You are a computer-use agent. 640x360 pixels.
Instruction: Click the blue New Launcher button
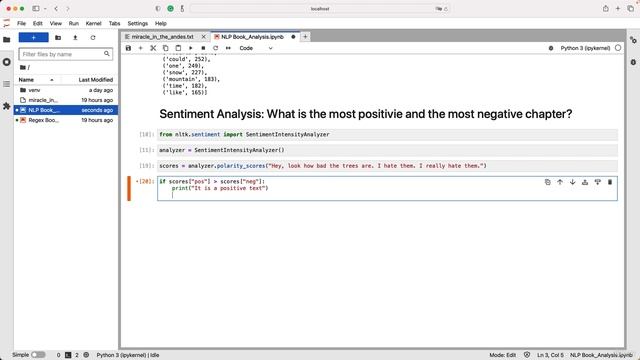click(x=33, y=38)
